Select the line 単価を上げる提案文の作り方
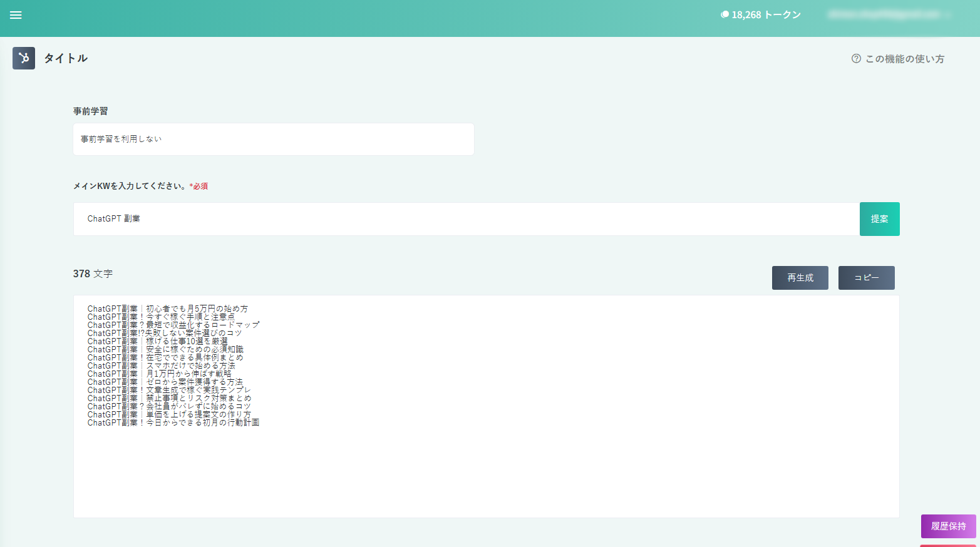 pyautogui.click(x=170, y=415)
